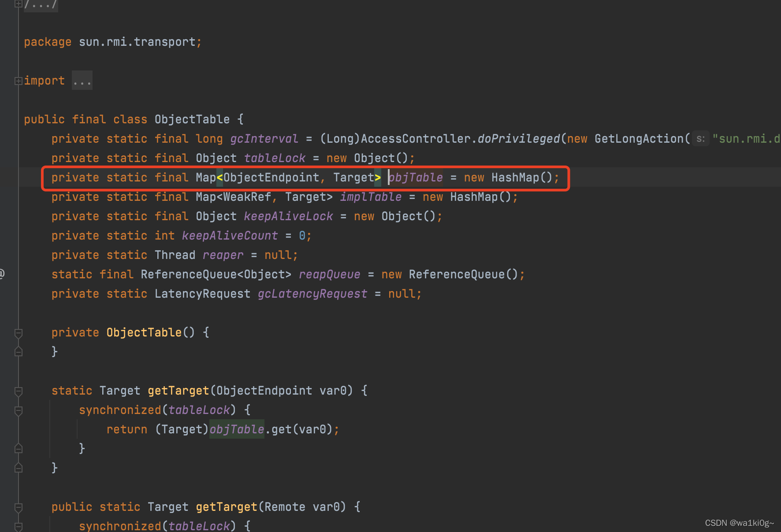Click HashMap() on the objTable line
Viewport: 781px width, 532px height.
pyautogui.click(x=522, y=177)
